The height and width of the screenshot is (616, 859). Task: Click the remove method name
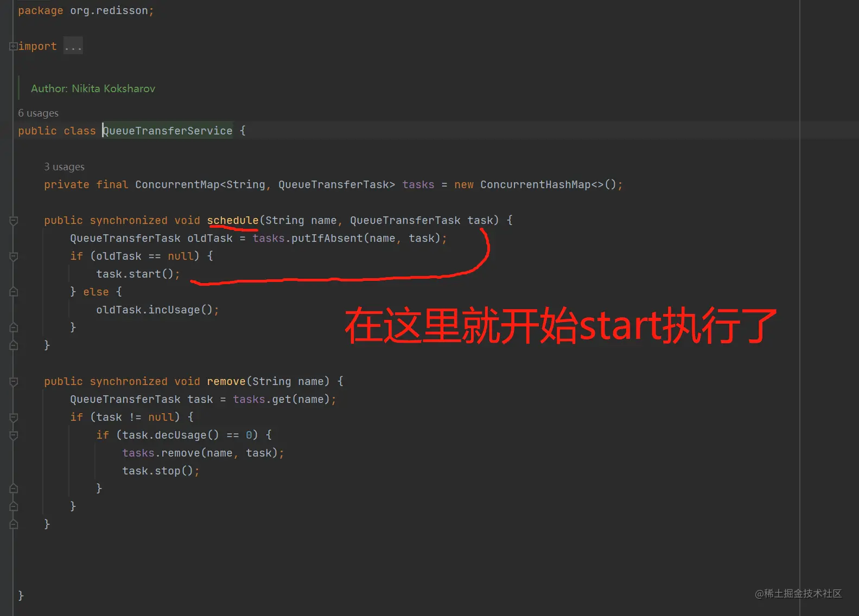pyautogui.click(x=226, y=381)
